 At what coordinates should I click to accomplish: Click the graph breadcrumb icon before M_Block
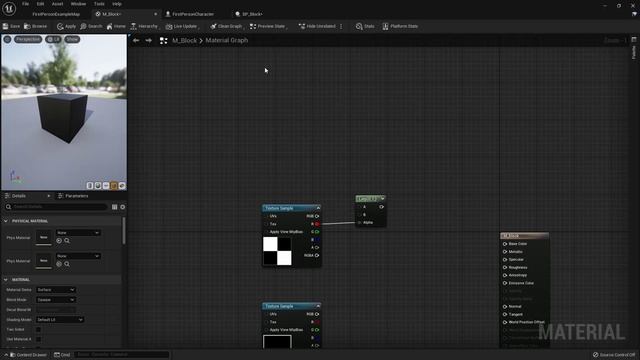[x=163, y=40]
